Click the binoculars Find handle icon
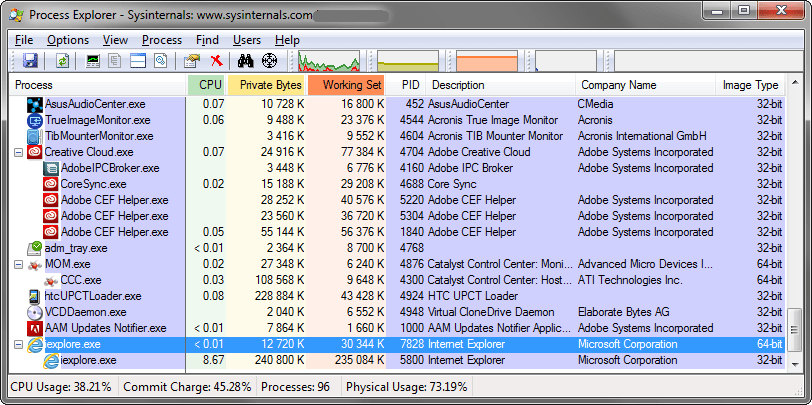The height and width of the screenshot is (405, 812). click(x=245, y=61)
